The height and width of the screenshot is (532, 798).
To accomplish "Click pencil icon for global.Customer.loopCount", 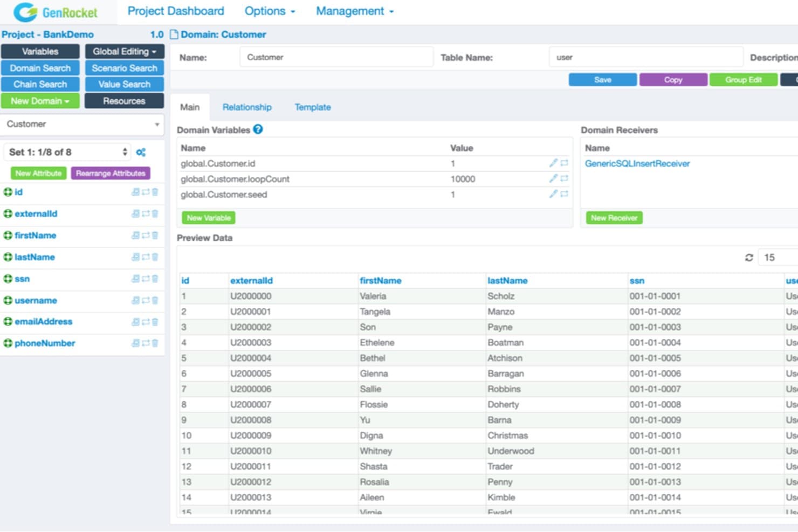I will 553,178.
